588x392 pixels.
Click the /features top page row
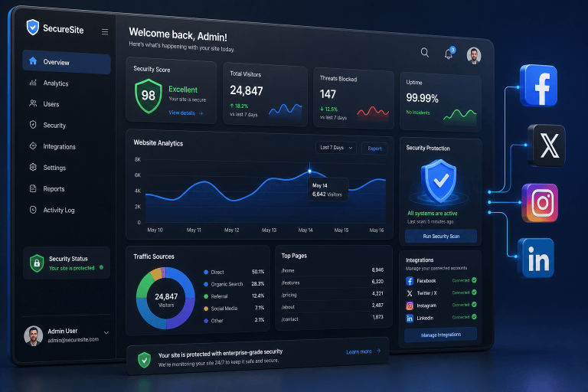tap(332, 282)
